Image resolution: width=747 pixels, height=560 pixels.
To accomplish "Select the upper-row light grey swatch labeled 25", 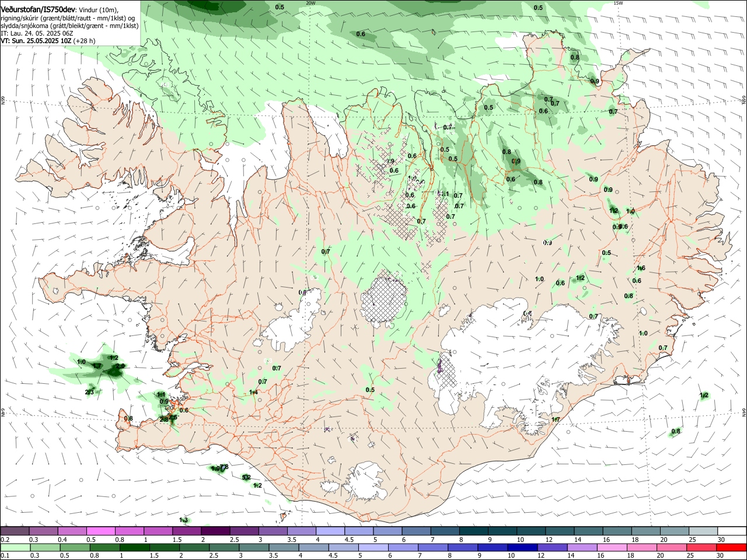I will 703,531.
